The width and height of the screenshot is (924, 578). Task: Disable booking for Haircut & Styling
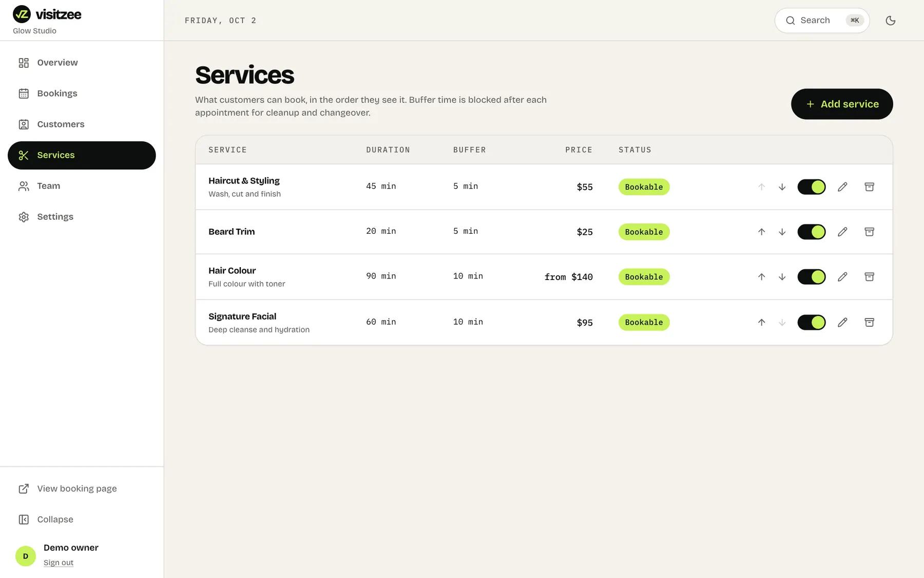[812, 187]
